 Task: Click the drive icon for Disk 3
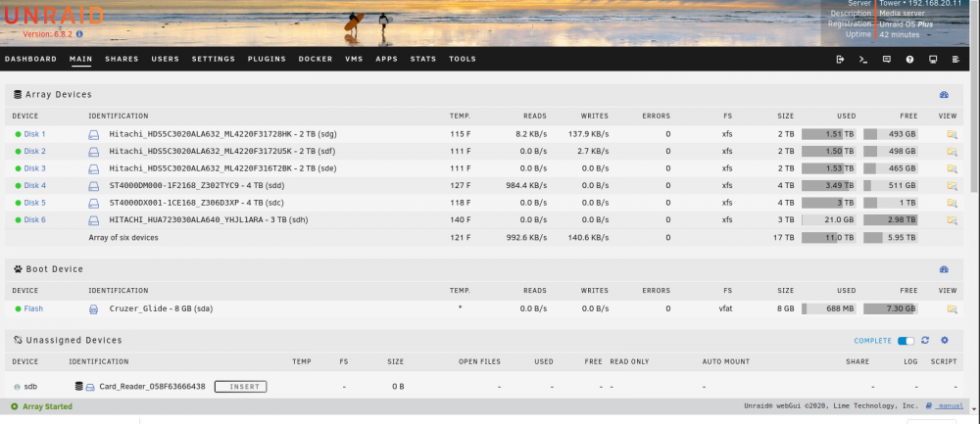(94, 168)
